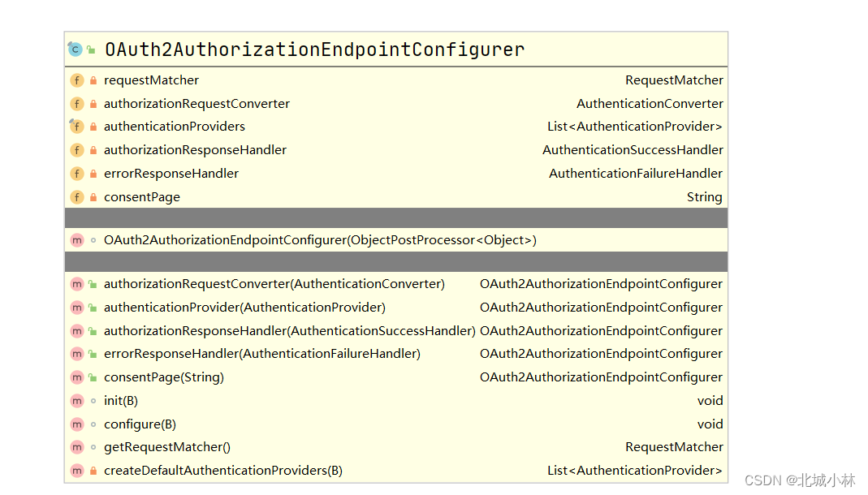The height and width of the screenshot is (495, 868).
Task: Click the class icon beside OAuth2AuthorizationEndpointConfigurer
Action: pyautogui.click(x=77, y=49)
